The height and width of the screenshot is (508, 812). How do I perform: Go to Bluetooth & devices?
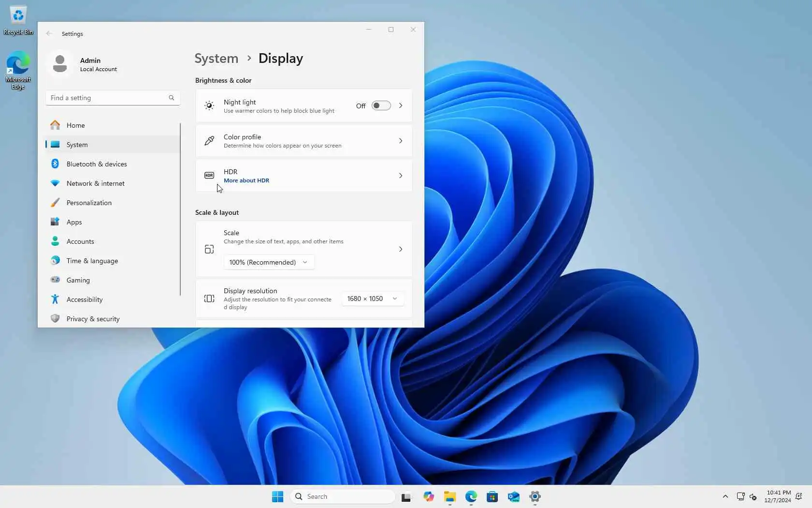point(113,164)
